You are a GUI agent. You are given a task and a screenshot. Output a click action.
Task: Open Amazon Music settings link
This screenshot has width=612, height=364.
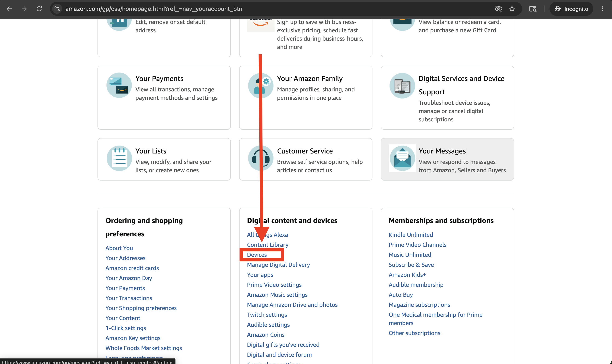point(277,295)
